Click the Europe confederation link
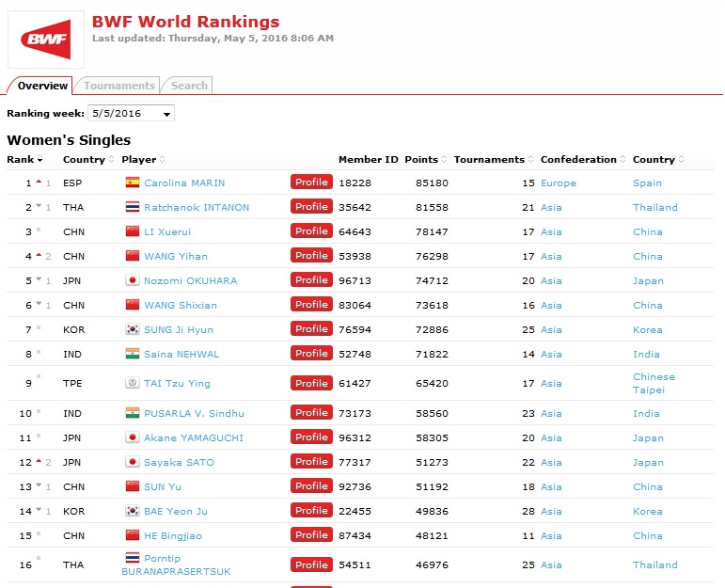725x588 pixels. tap(559, 183)
